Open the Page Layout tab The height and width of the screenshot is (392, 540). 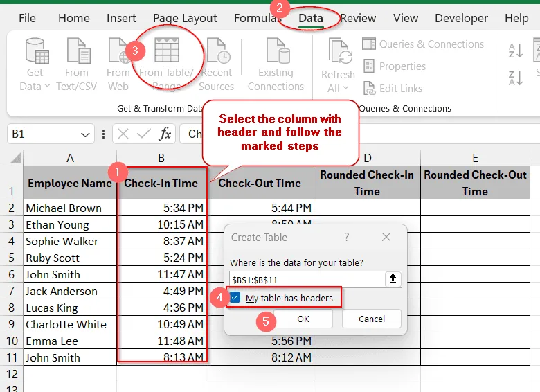[185, 18]
